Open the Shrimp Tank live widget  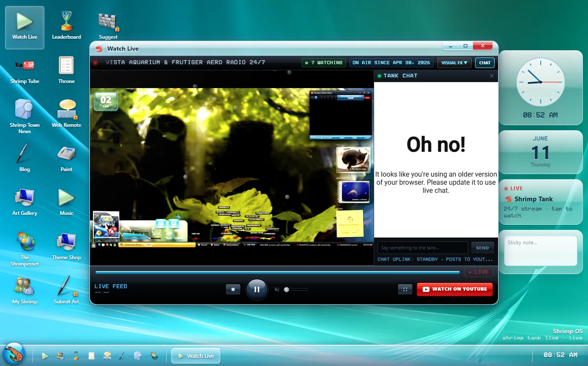tap(541, 202)
